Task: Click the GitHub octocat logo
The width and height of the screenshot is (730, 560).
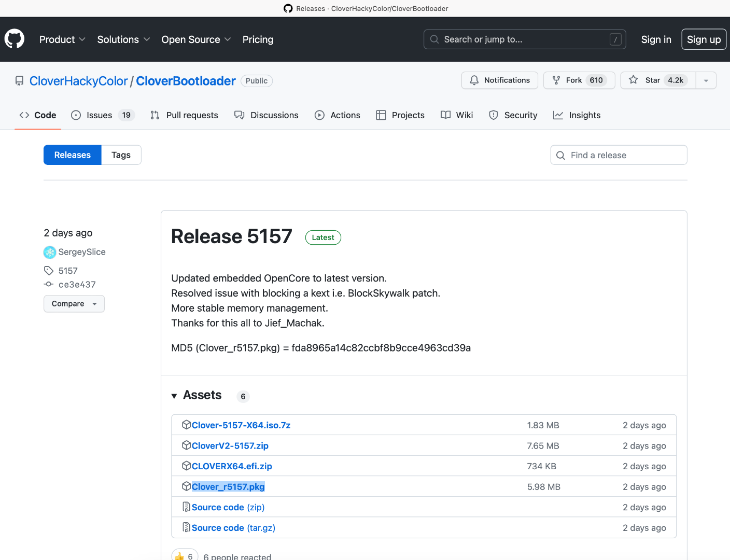Action: tap(15, 39)
